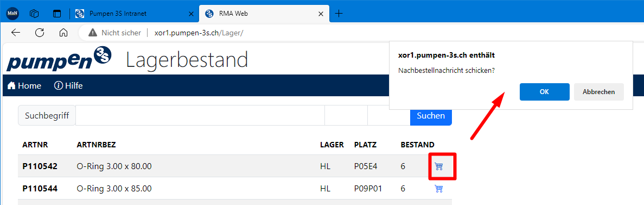Click the O-Ring 3.00 x 80.00 description

(114, 166)
